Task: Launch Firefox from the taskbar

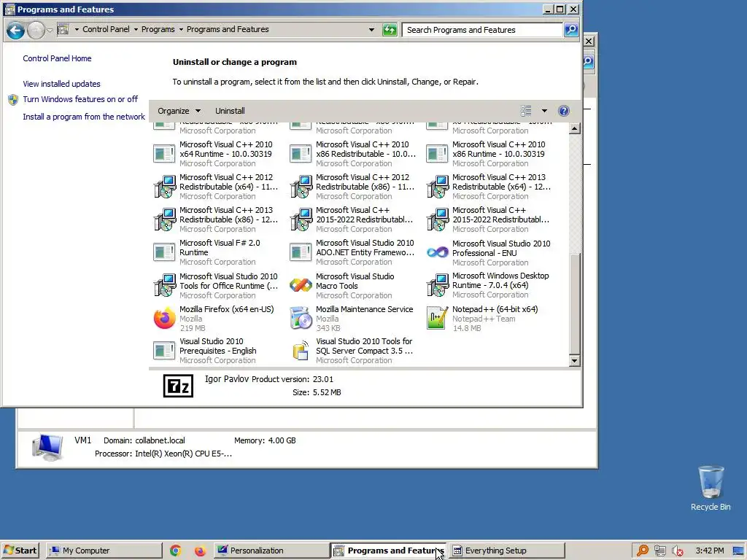Action: (x=200, y=551)
